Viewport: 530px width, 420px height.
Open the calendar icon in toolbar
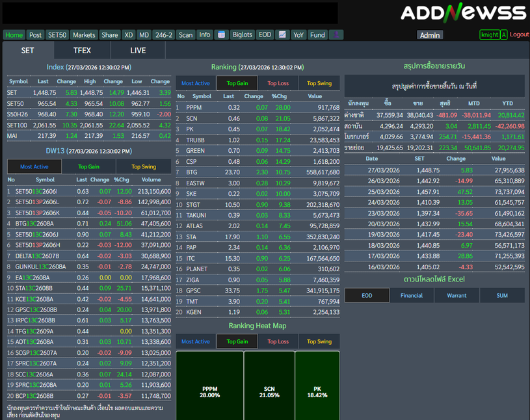pyautogui.click(x=221, y=35)
